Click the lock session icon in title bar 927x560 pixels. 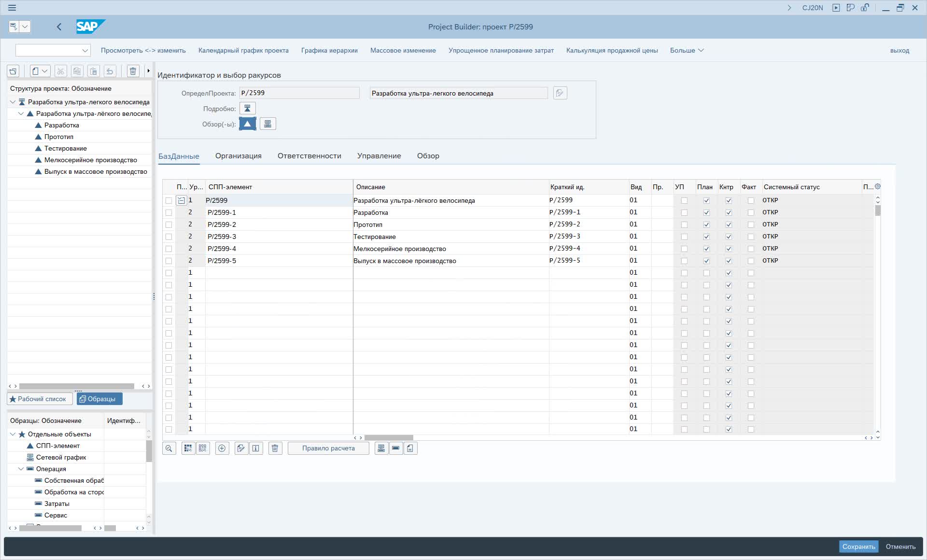click(865, 8)
